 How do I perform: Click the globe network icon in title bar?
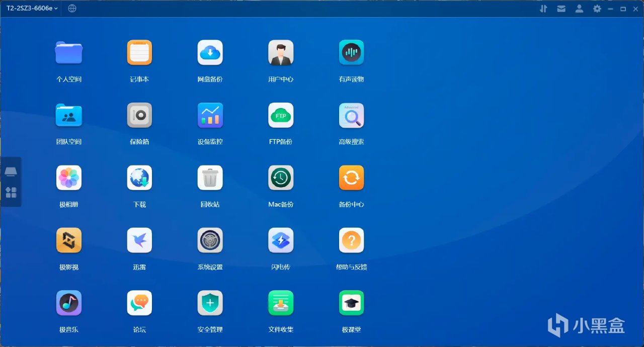click(72, 8)
